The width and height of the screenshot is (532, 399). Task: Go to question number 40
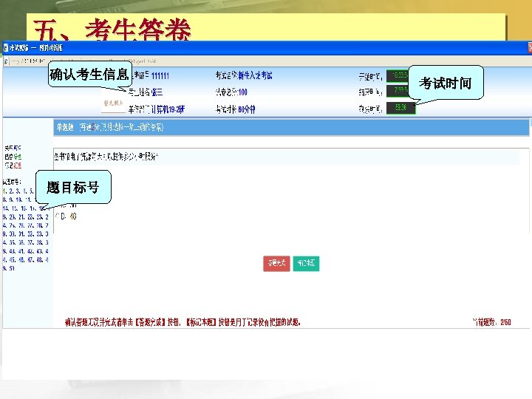(x=13, y=251)
